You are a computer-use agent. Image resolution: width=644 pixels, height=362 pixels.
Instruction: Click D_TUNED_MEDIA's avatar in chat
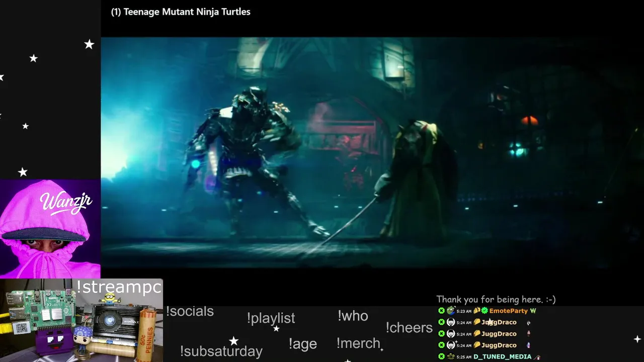tap(451, 356)
